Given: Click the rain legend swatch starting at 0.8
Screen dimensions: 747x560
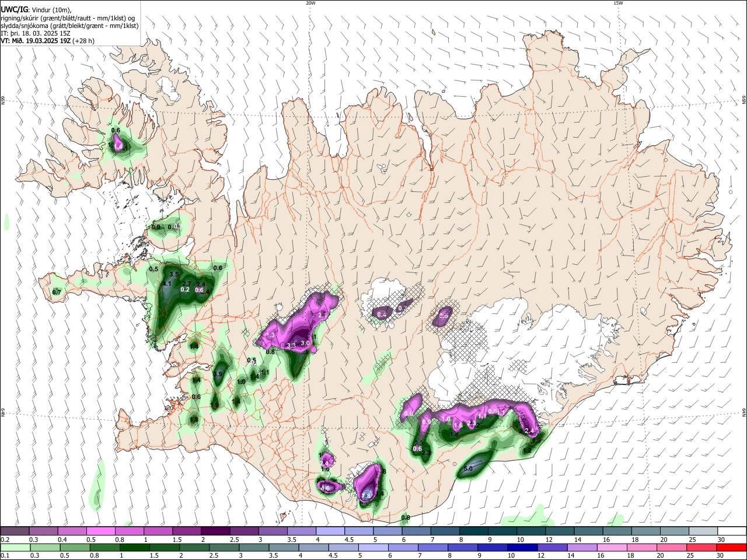Looking at the screenshot, I should click(x=104, y=547).
